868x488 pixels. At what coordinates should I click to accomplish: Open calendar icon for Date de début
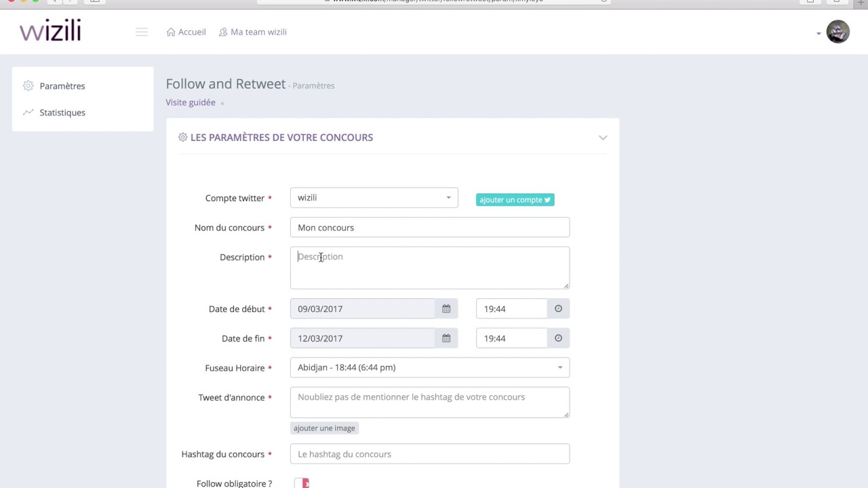coord(446,308)
